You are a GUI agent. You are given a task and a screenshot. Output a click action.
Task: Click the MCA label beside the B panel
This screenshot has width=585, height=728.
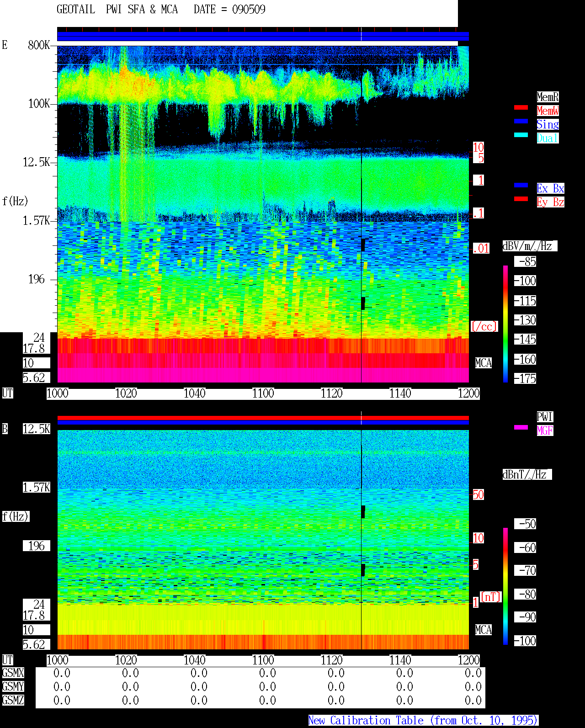click(484, 630)
